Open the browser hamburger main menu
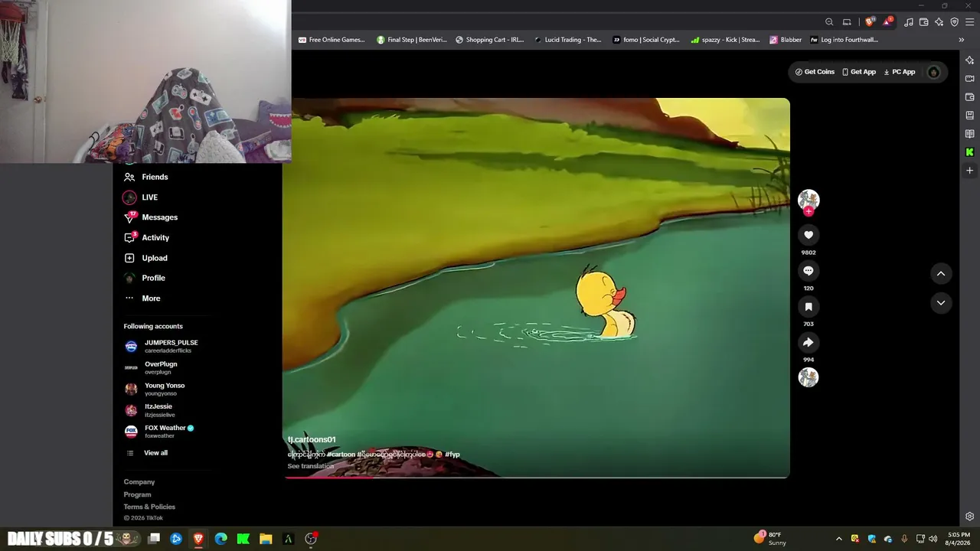The width and height of the screenshot is (980, 551). click(x=970, y=22)
